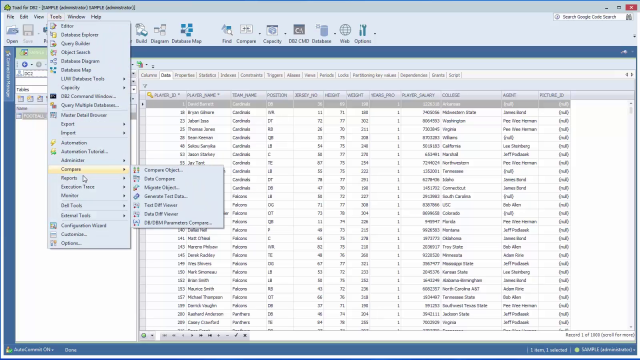
Task: Select the Find toolbar icon
Action: click(227, 33)
